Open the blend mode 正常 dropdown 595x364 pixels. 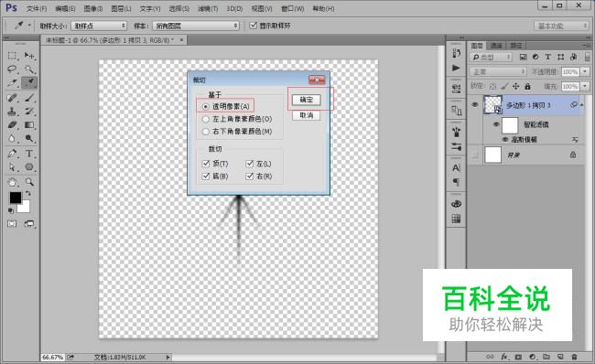click(498, 71)
